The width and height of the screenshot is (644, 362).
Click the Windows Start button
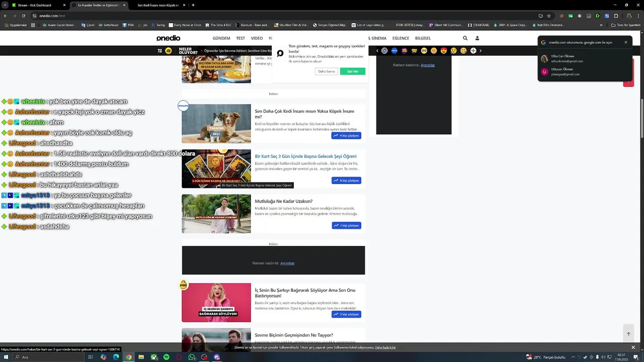point(6,357)
